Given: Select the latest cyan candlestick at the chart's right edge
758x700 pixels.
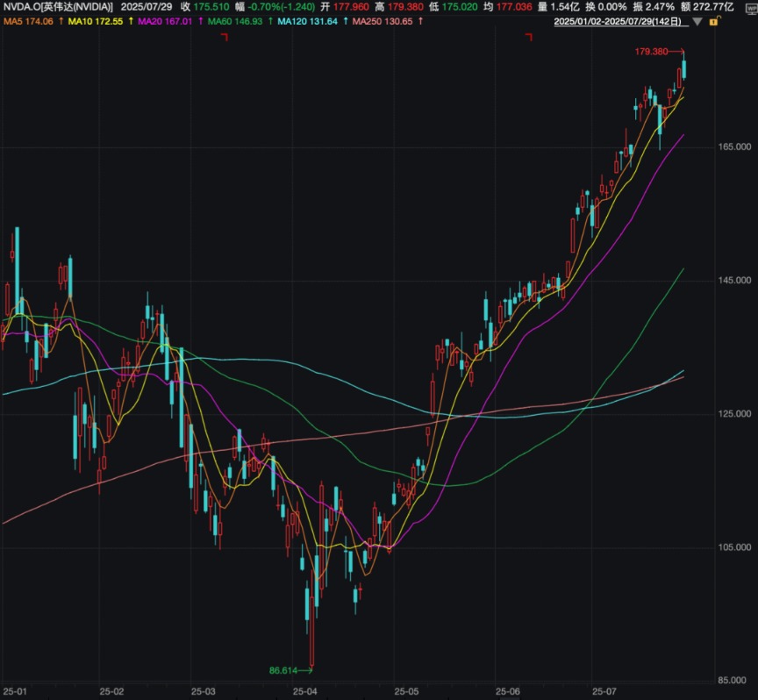Looking at the screenshot, I should [x=684, y=68].
